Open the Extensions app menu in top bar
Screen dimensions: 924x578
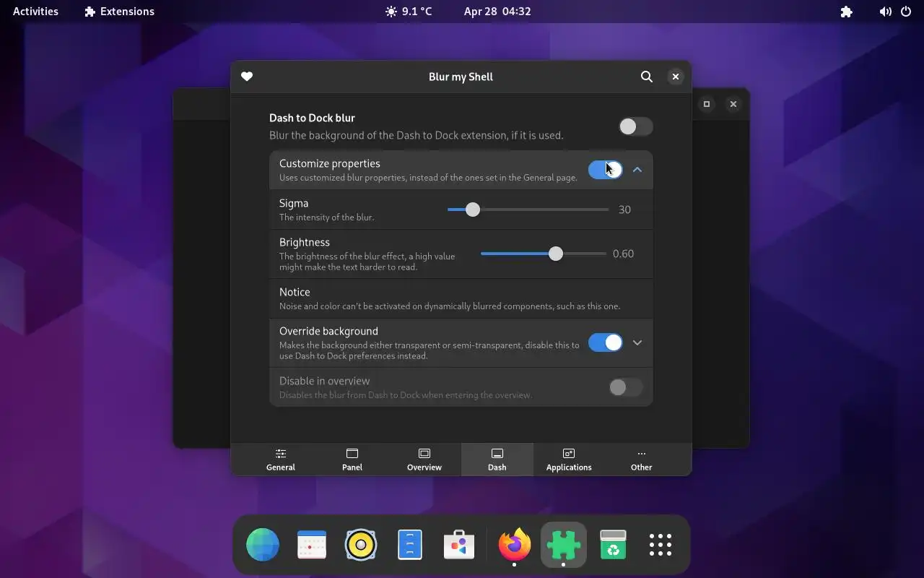click(x=119, y=12)
